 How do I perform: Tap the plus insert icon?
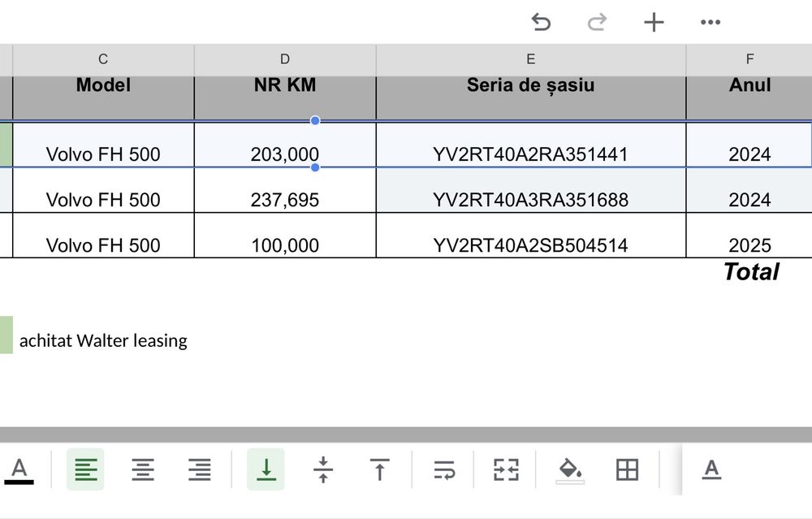[x=654, y=22]
